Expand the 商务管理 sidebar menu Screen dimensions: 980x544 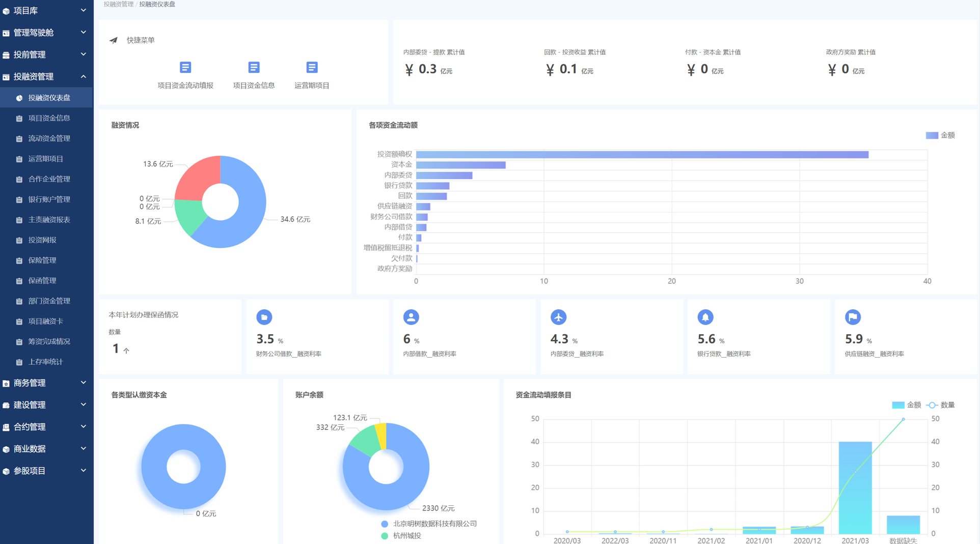[46, 383]
